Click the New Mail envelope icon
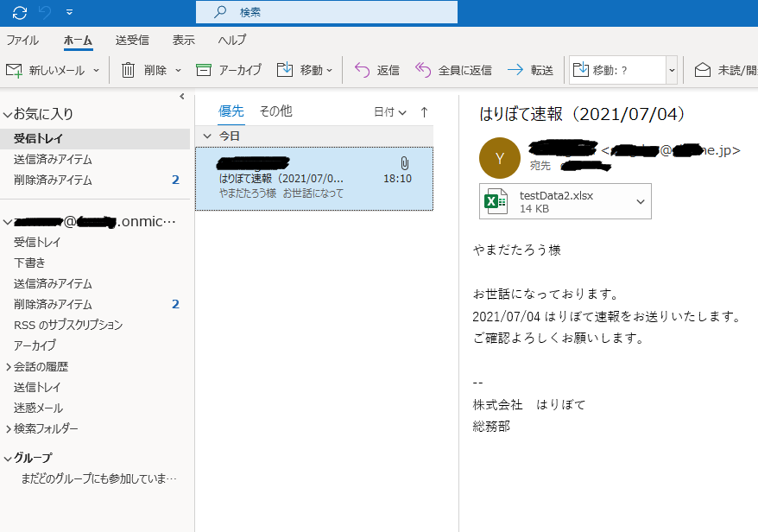Screen dimensions: 758x532 pos(15,70)
